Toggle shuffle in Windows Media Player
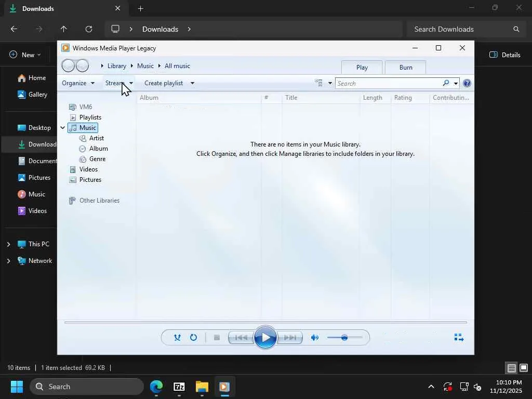 point(177,338)
